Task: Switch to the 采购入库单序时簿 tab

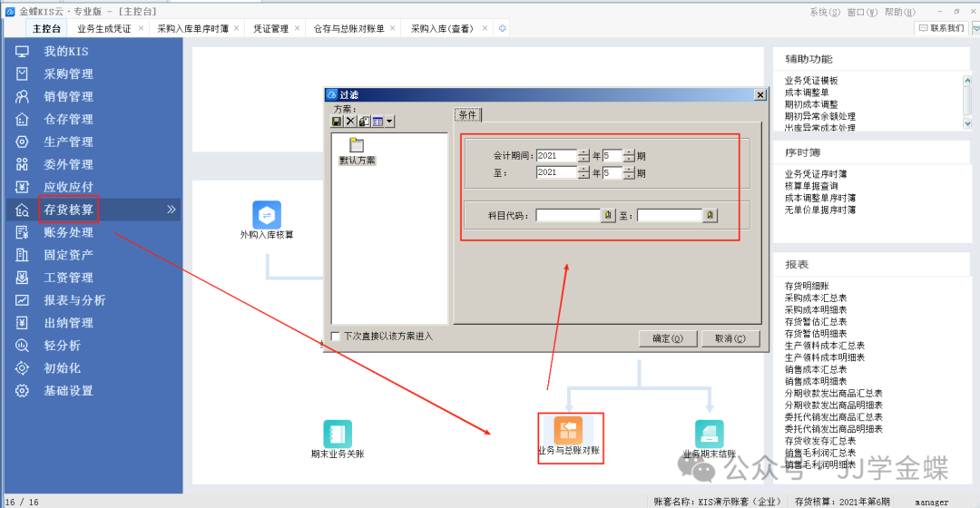Action: coord(193,29)
